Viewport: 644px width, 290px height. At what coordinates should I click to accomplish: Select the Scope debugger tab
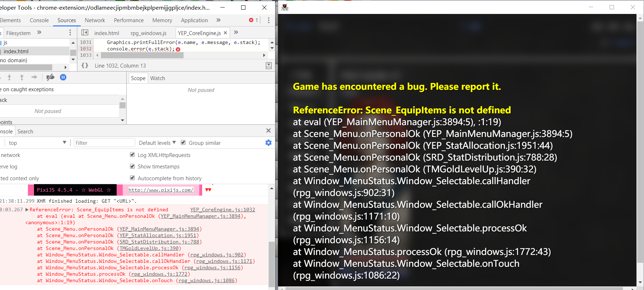pos(138,78)
